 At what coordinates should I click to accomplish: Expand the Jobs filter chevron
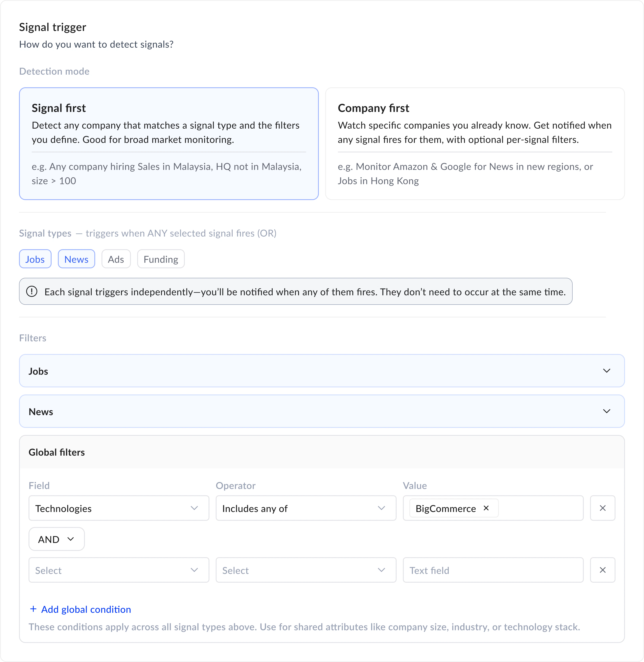607,371
